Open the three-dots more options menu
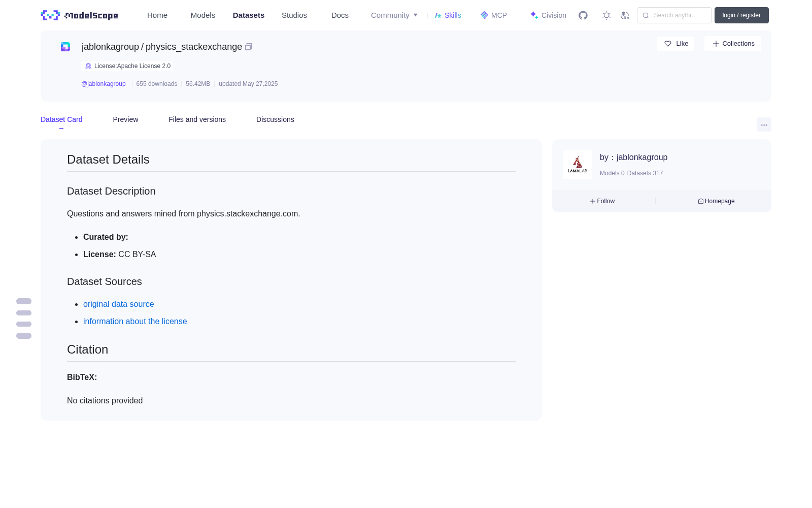812x508 pixels. click(764, 124)
